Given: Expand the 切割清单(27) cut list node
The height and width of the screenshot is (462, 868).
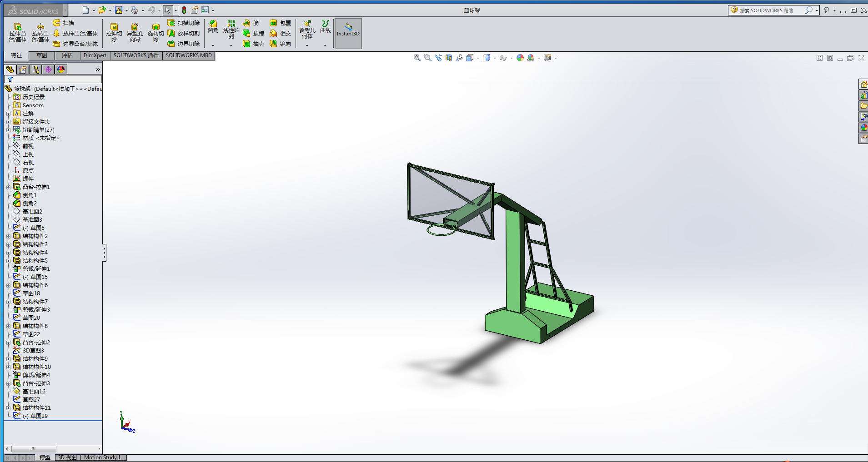Looking at the screenshot, I should point(8,130).
